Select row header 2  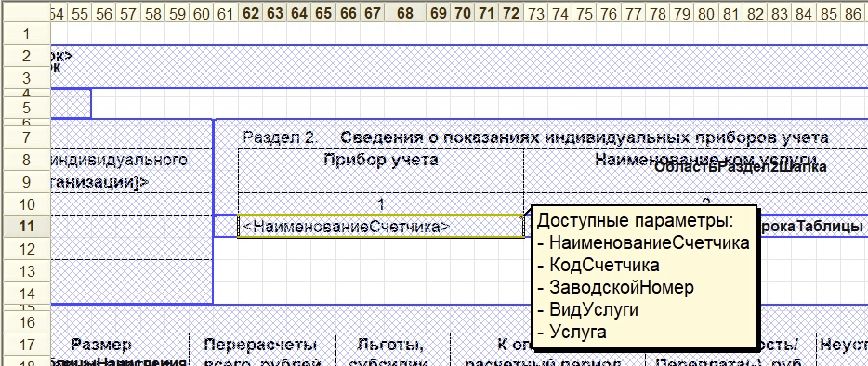[26, 57]
